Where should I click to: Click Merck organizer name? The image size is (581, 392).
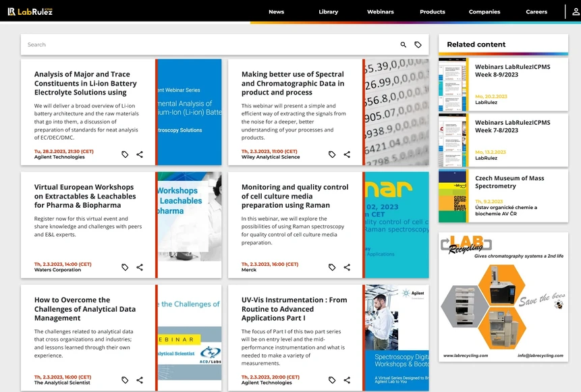248,270
